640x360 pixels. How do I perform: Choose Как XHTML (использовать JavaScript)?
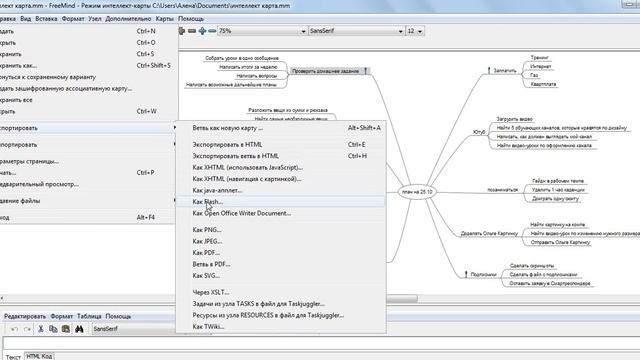pos(281,167)
